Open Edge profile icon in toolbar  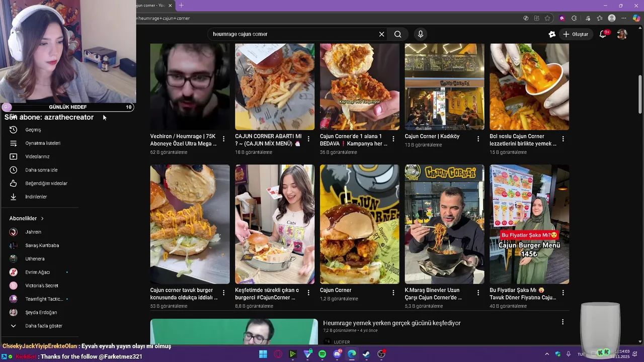pos(612,18)
